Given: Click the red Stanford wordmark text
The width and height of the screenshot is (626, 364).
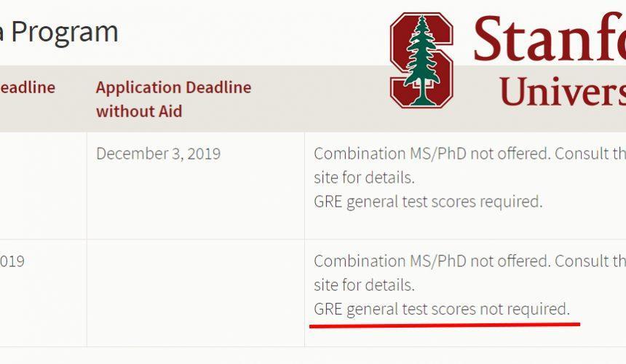Looking at the screenshot, I should [x=550, y=37].
